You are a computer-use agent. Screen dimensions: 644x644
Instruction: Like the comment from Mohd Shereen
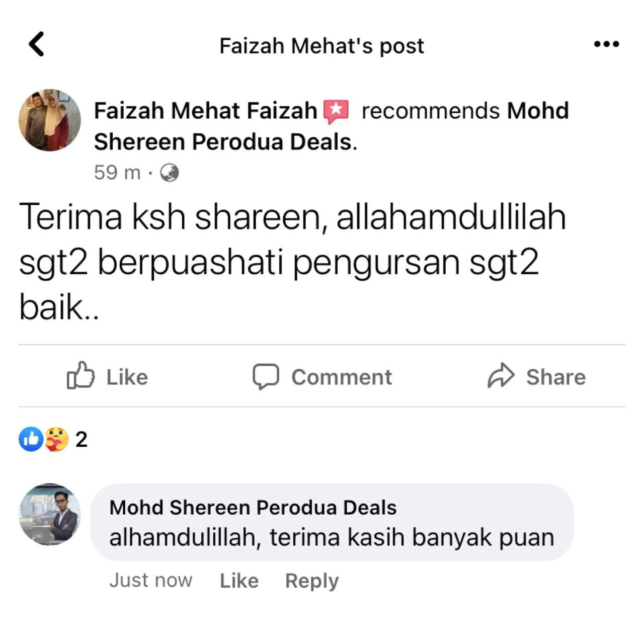click(x=239, y=581)
